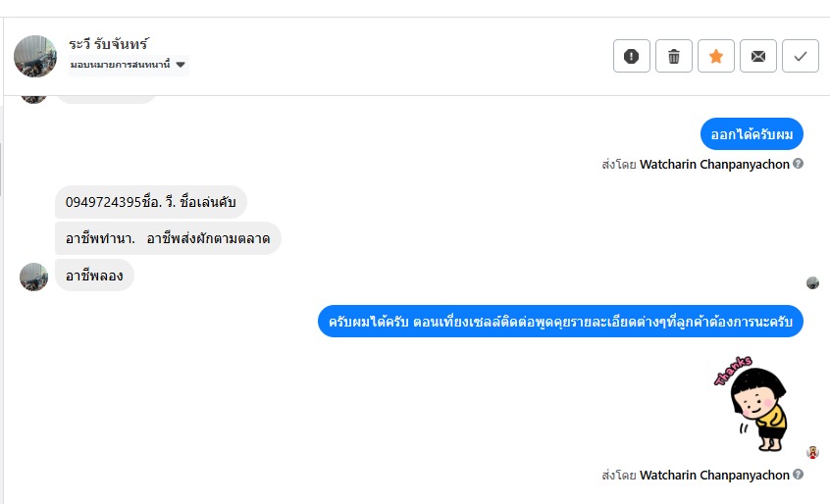The image size is (830, 504).
Task: Select the ออกได้ครับผม sent message bubble
Action: (x=752, y=134)
